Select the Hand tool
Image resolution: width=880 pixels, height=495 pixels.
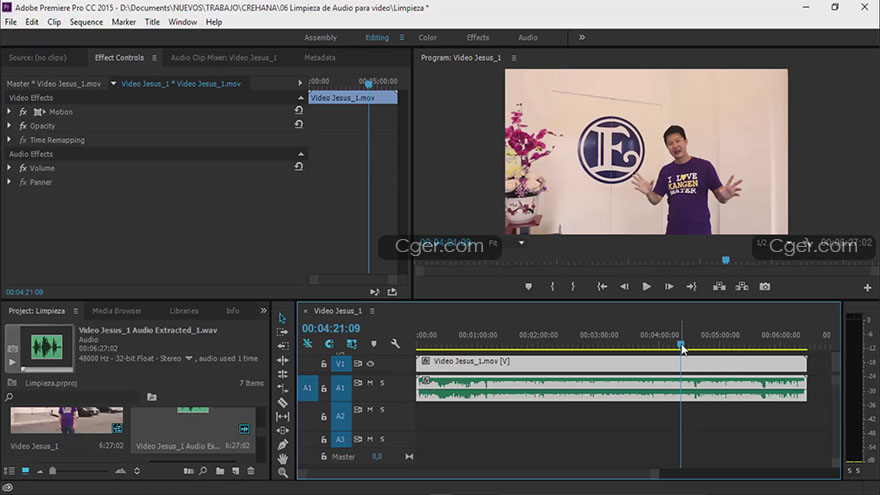(x=282, y=459)
